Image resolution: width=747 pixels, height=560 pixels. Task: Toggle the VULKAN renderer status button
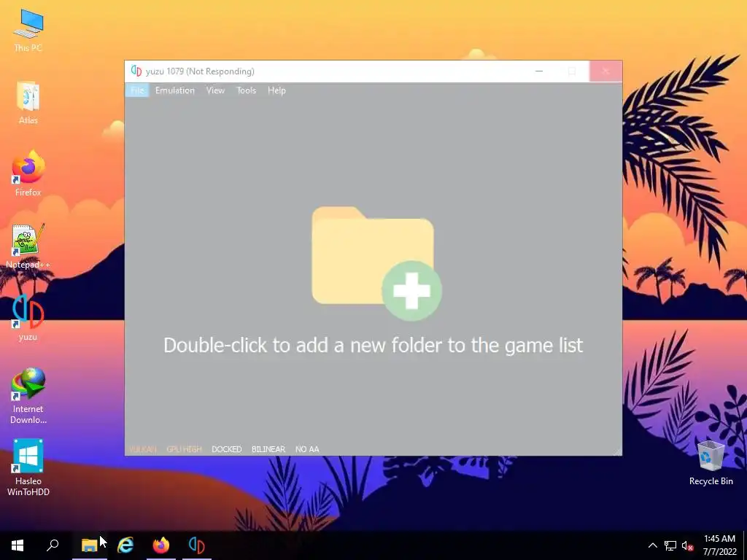[143, 449]
